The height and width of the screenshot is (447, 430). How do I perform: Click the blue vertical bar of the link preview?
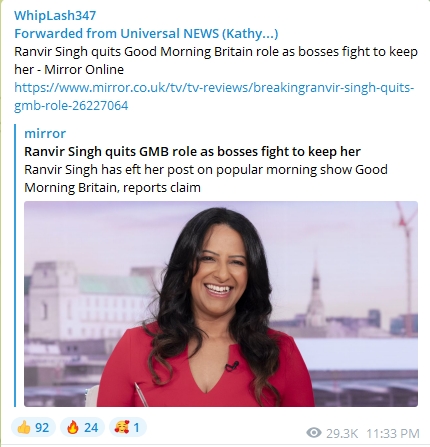15,265
